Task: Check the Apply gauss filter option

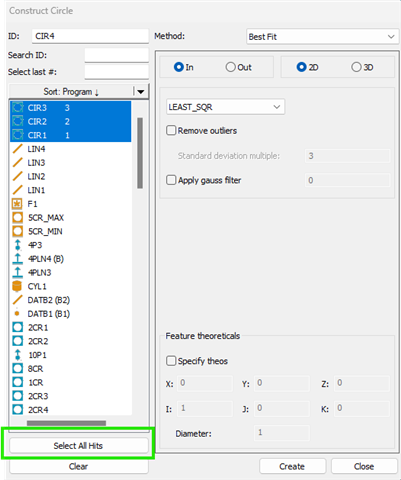Action: click(171, 180)
